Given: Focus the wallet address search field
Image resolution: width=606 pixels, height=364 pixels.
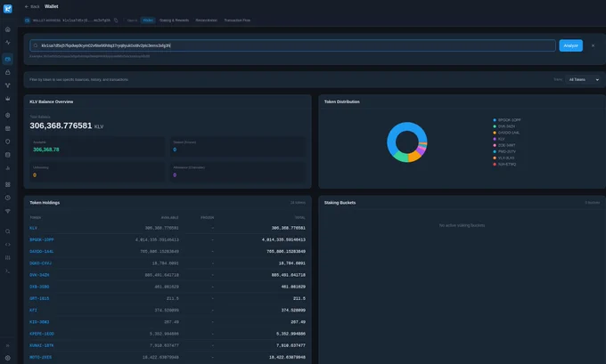Looking at the screenshot, I should click(292, 45).
